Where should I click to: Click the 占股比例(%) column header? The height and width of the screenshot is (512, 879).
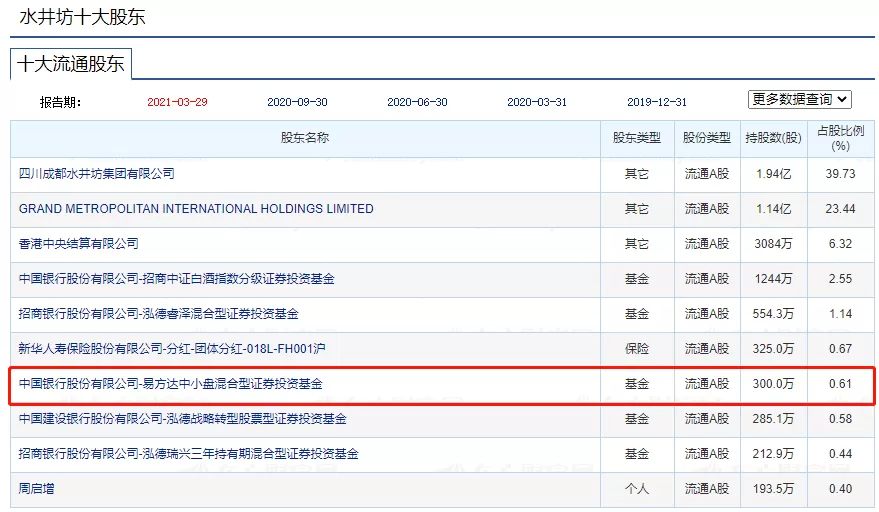[840, 139]
